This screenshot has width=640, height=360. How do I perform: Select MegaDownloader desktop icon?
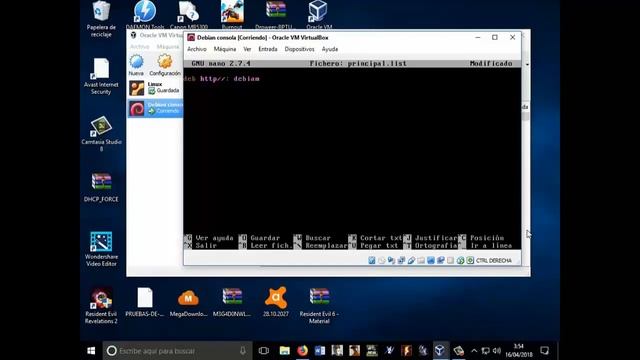click(188, 302)
